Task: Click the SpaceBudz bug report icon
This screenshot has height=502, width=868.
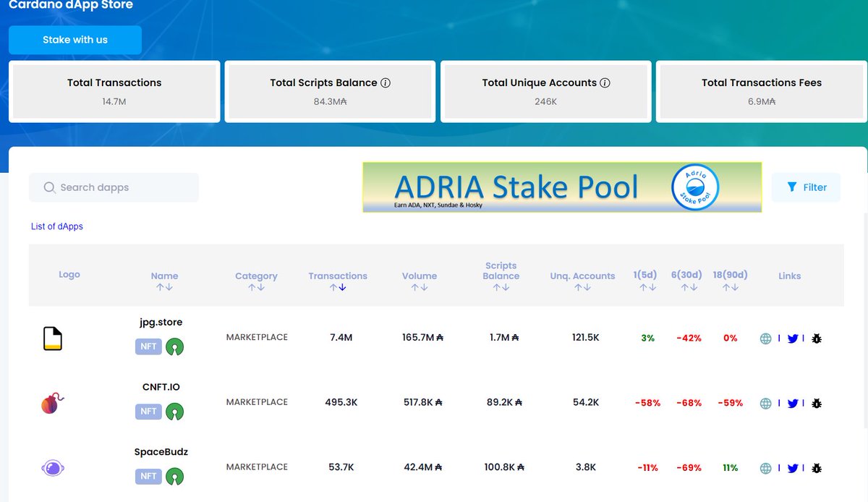Action: [x=817, y=469]
